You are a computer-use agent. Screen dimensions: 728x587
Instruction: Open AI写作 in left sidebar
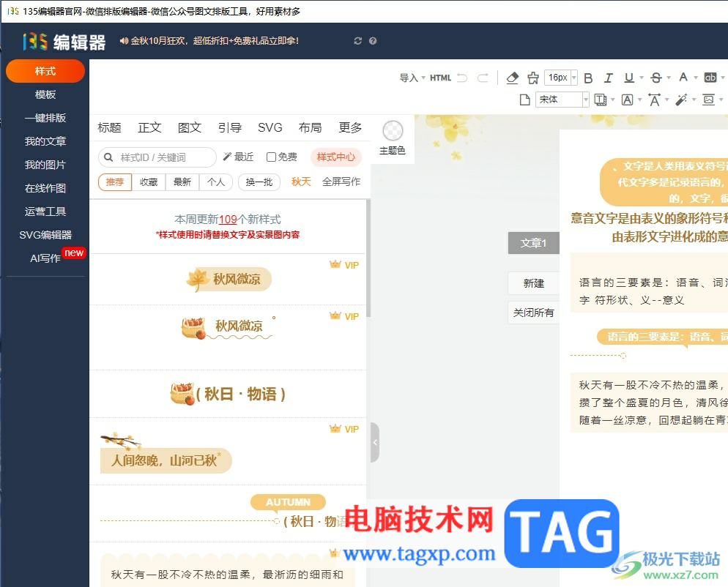point(45,258)
